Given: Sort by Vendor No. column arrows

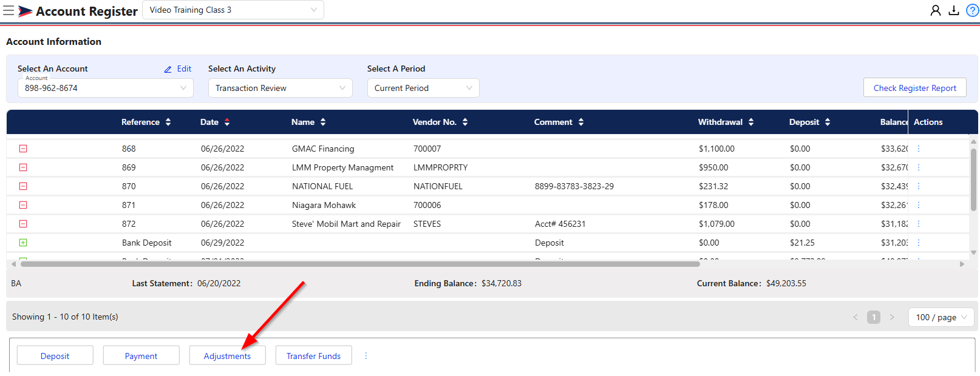Looking at the screenshot, I should [x=465, y=122].
